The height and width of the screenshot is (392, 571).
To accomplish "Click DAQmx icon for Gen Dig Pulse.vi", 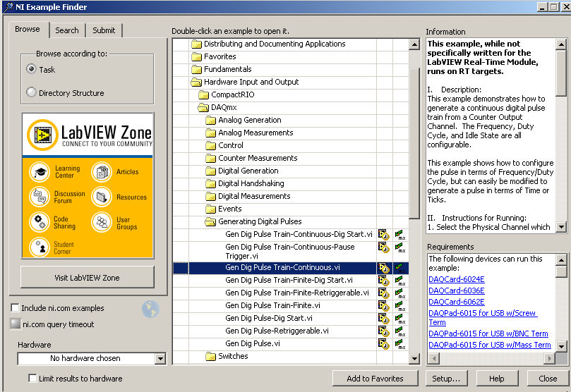I will point(400,344).
